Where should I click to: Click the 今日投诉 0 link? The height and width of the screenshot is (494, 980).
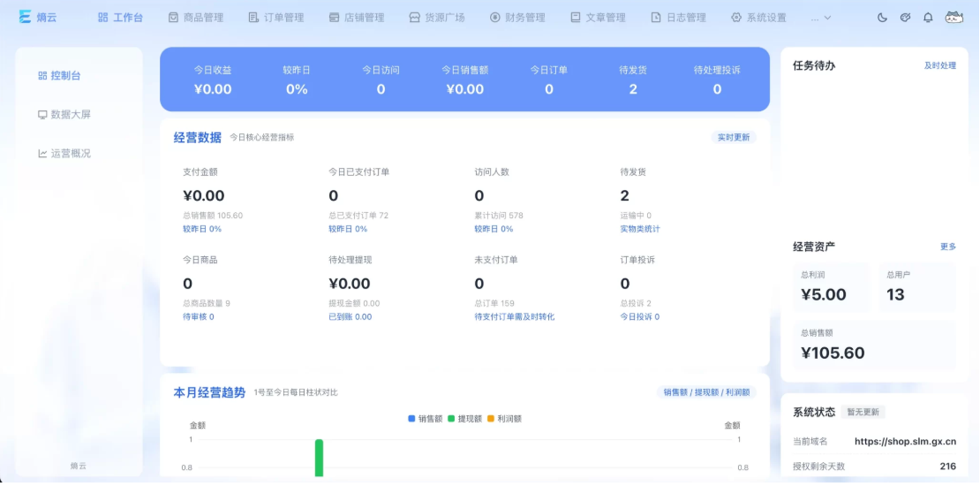pos(639,317)
